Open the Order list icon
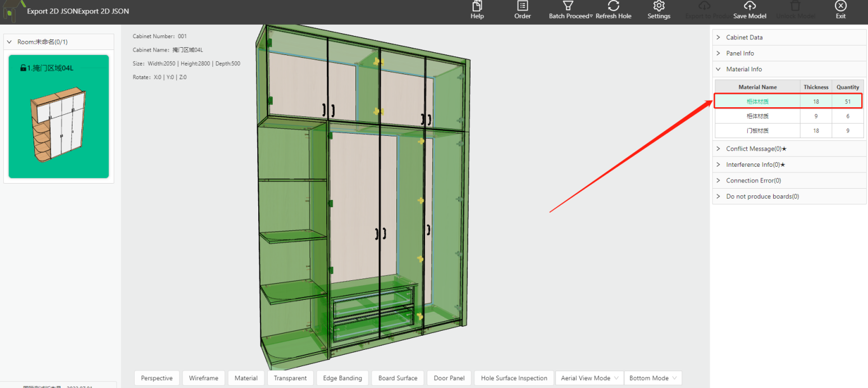Viewport: 868px width, 388px height. (x=522, y=6)
